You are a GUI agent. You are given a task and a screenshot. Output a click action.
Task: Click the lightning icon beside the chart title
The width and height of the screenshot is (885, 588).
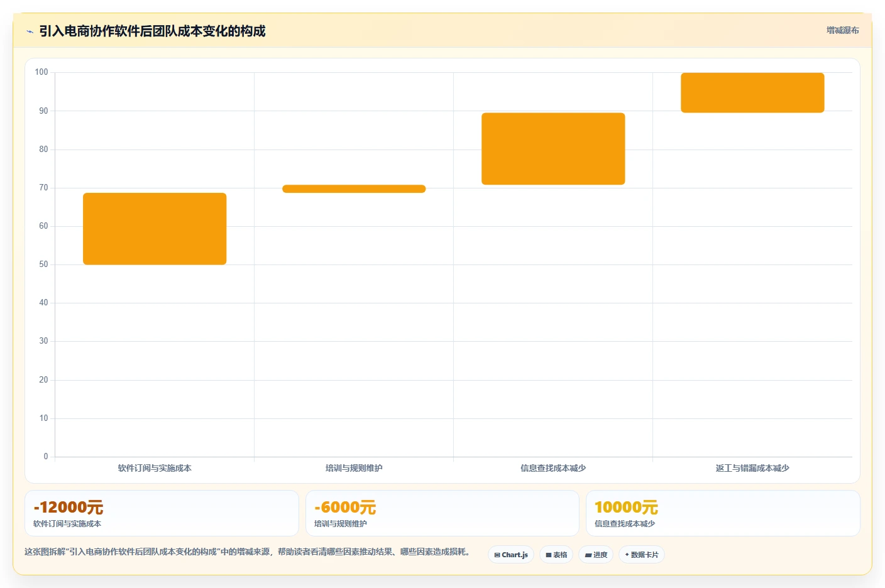coord(30,31)
